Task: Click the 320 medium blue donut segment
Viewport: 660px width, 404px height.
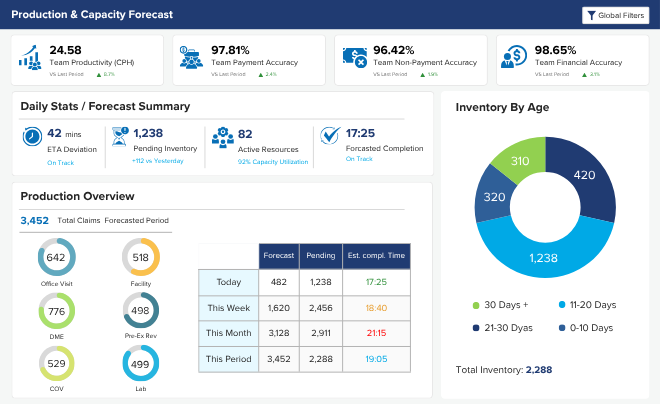Action: point(494,197)
